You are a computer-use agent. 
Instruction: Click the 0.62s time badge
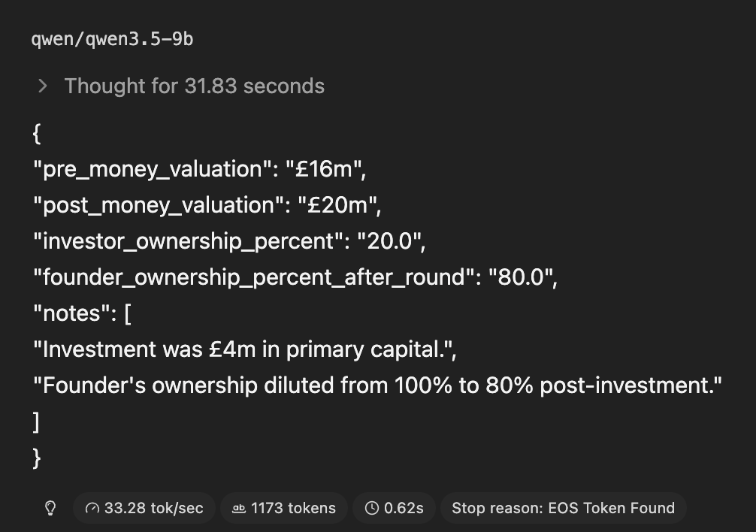click(394, 509)
